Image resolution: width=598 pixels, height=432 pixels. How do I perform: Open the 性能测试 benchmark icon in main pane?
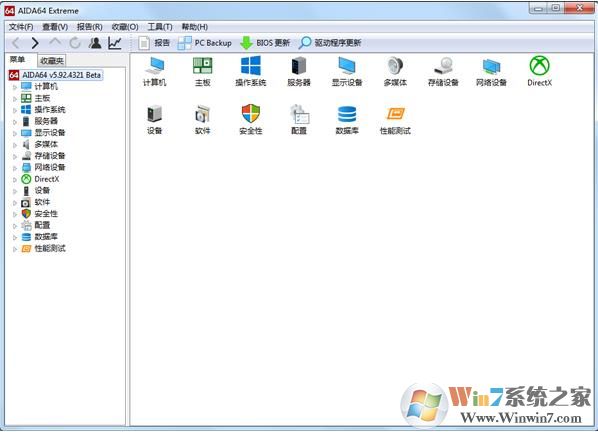tap(395, 119)
